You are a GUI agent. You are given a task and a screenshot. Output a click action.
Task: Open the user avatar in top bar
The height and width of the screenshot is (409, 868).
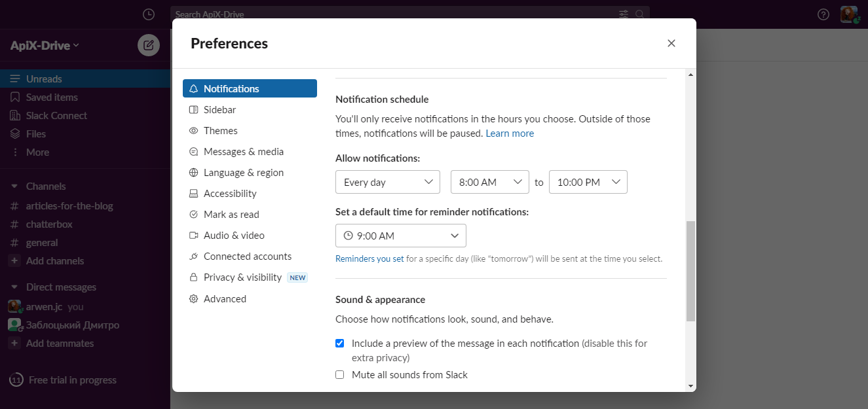849,14
